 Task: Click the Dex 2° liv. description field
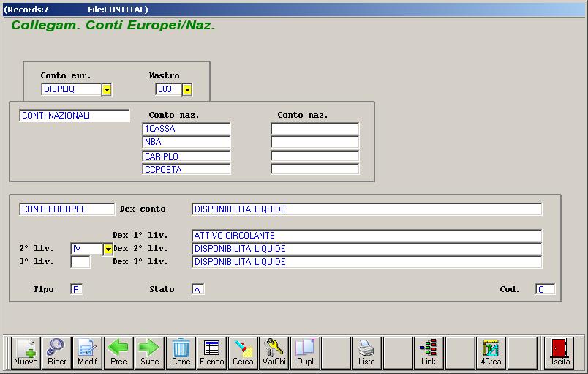click(366, 249)
